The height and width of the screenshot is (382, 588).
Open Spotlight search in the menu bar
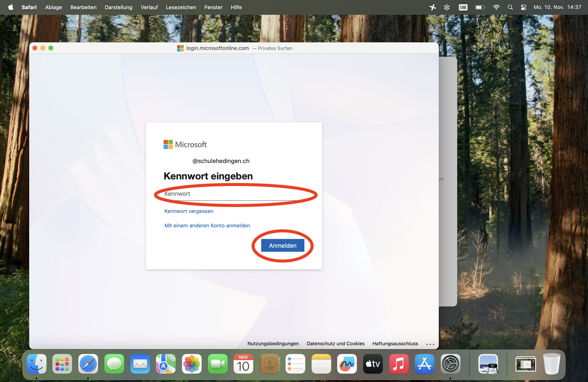click(x=510, y=7)
